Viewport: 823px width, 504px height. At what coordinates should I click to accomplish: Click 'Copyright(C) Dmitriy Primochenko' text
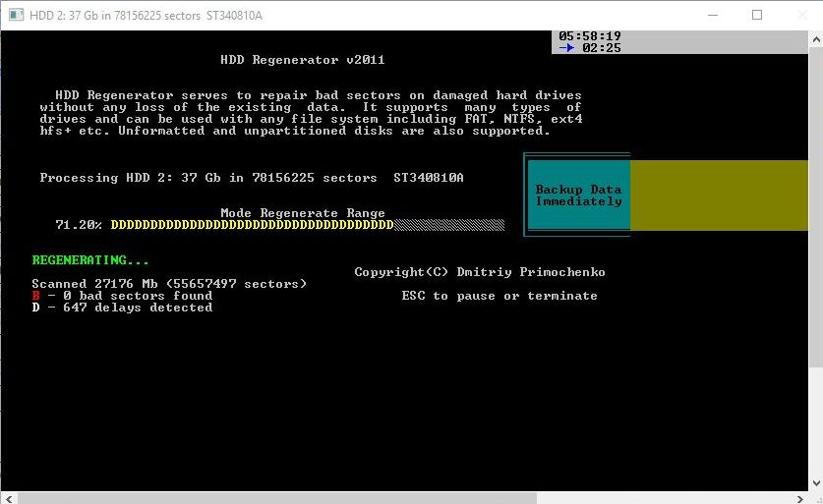coord(480,272)
